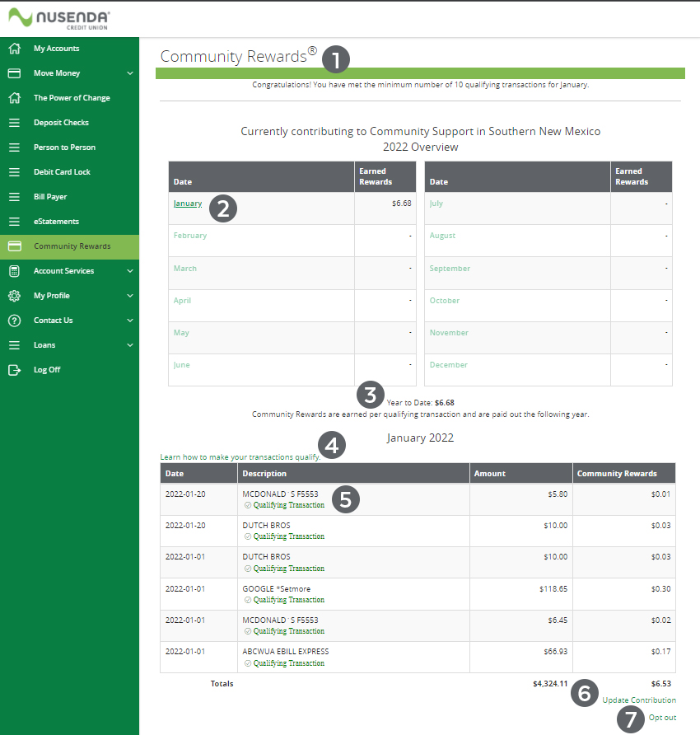Screen dimensions: 700x735
Task: Expand the Move Money chevron
Action: (130, 73)
